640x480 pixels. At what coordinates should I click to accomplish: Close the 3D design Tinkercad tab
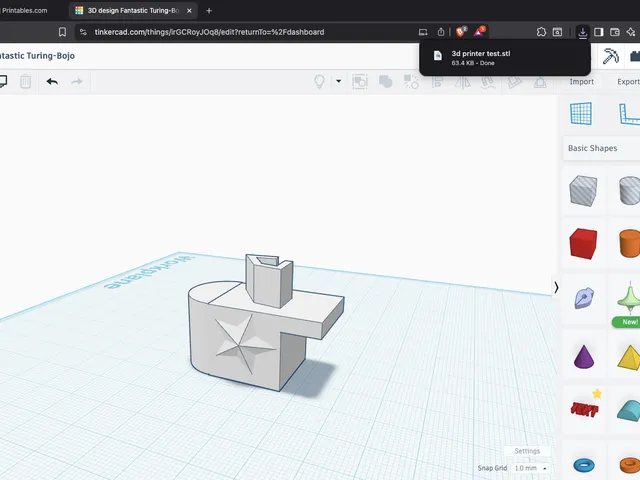pyautogui.click(x=189, y=11)
